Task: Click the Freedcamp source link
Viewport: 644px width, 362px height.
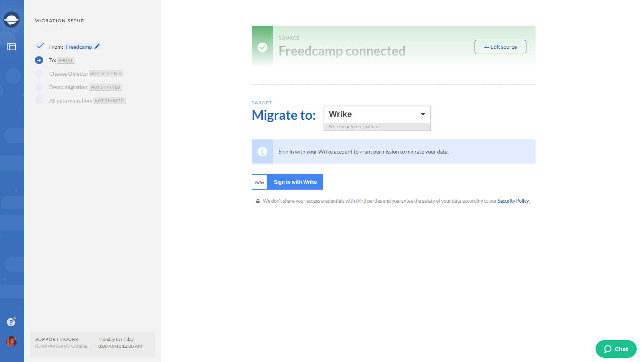Action: (79, 47)
